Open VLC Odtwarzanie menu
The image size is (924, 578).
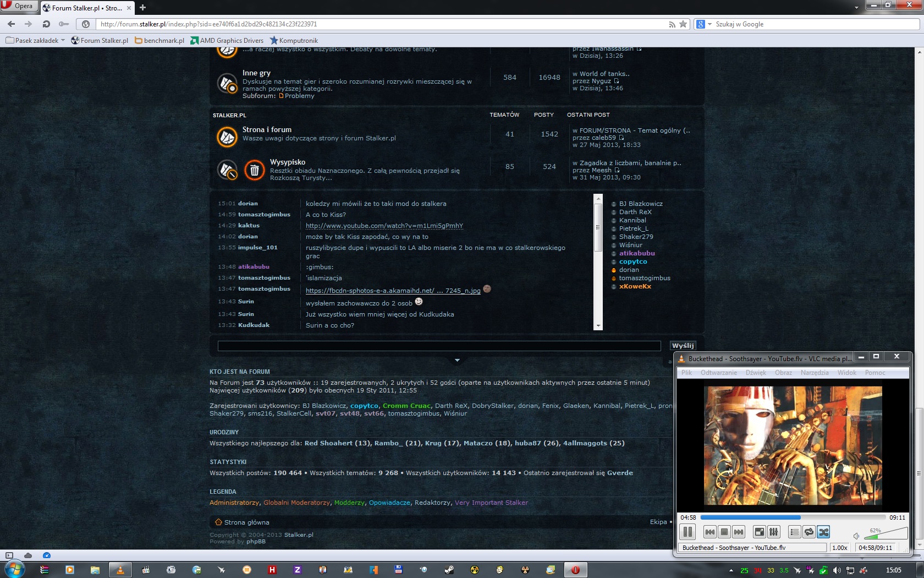(719, 373)
